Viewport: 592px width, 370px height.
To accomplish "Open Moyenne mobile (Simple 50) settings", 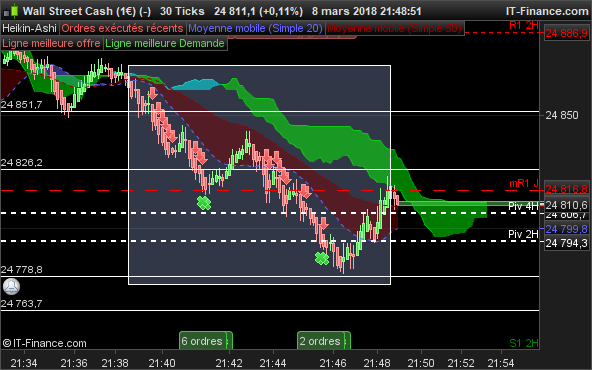I will (x=394, y=28).
